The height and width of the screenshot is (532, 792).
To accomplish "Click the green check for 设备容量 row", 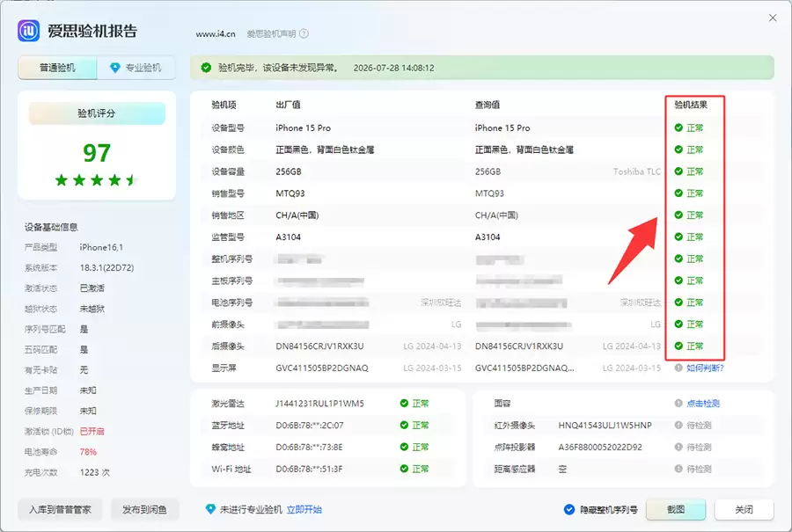I will pyautogui.click(x=678, y=171).
